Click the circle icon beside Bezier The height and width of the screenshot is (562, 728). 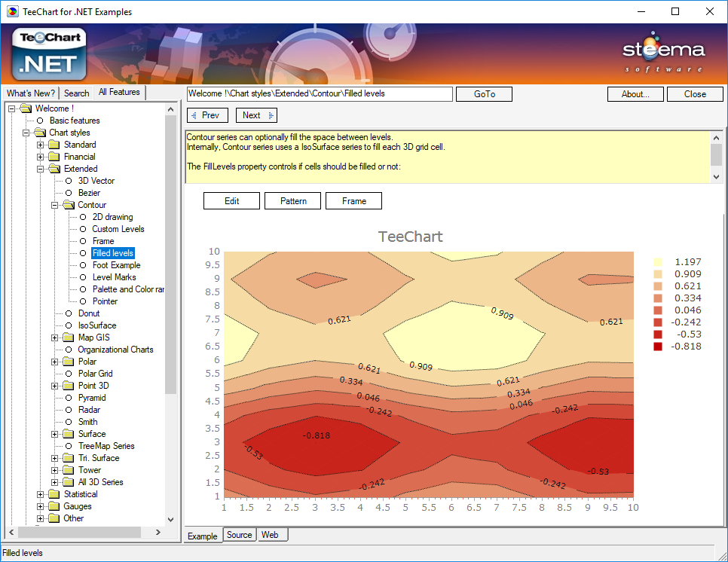click(x=69, y=193)
